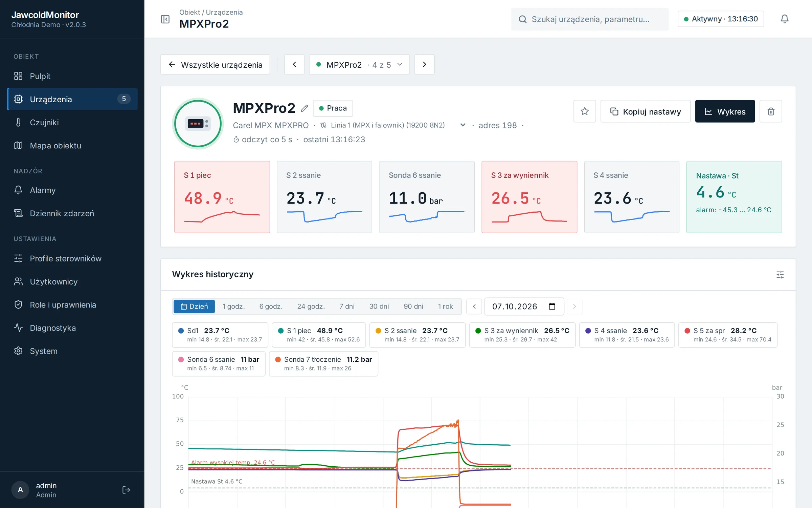
Task: Step to next day in chart
Action: pyautogui.click(x=574, y=306)
